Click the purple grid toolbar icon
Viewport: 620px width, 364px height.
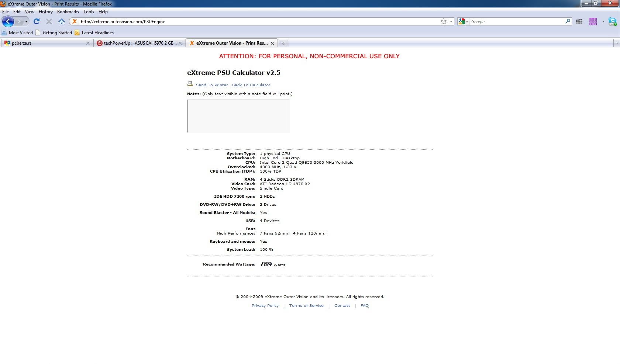point(593,21)
